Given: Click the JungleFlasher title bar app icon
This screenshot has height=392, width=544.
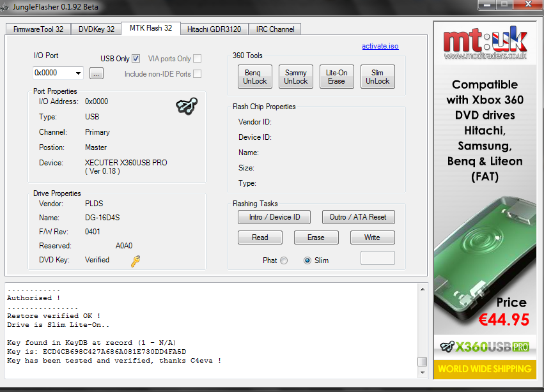Looking at the screenshot, I should (4, 7).
